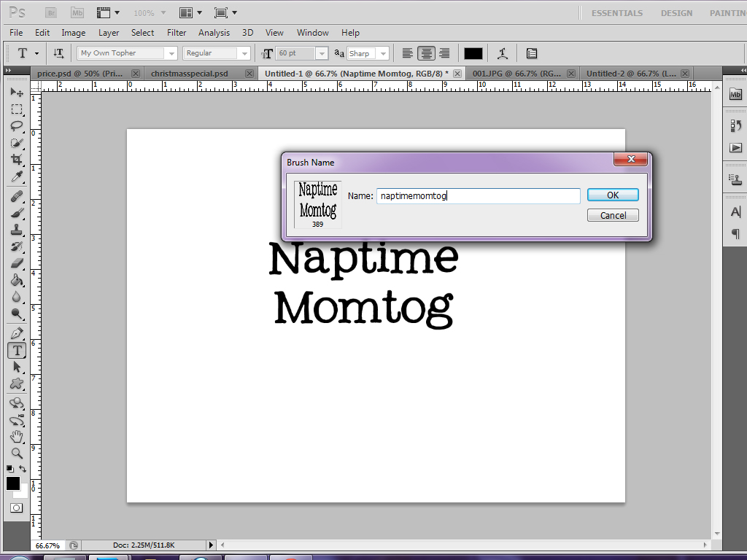The width and height of the screenshot is (747, 560).
Task: Select the Crop tool
Action: pyautogui.click(x=17, y=159)
